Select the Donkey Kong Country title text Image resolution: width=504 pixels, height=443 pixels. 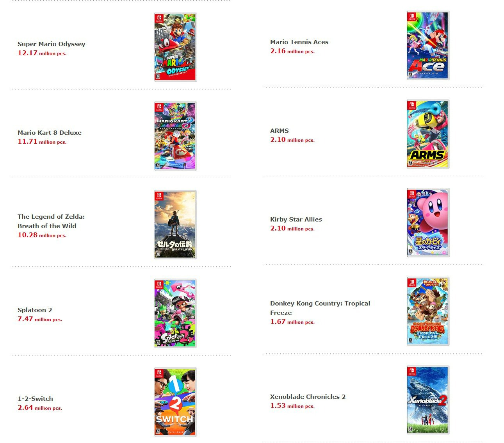coord(320,308)
